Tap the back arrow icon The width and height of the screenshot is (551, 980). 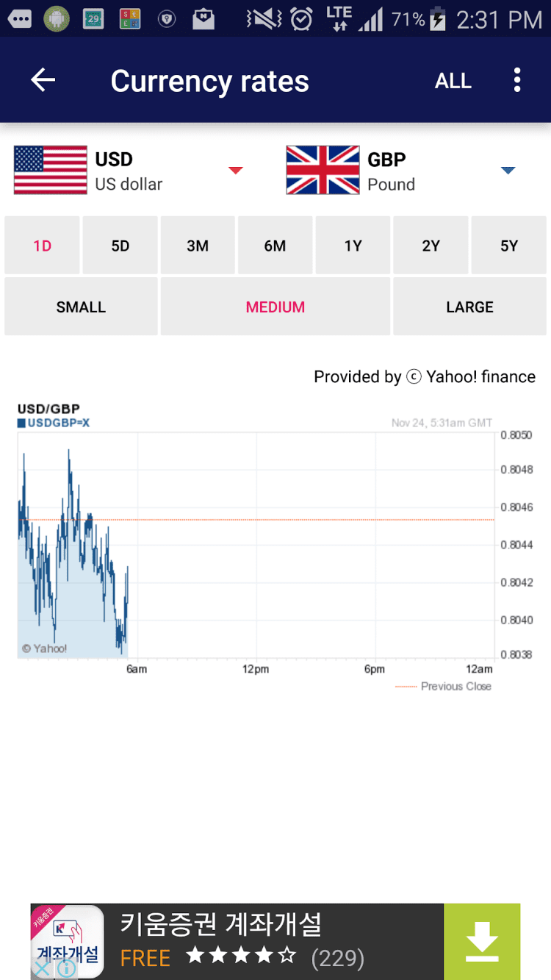tap(43, 80)
